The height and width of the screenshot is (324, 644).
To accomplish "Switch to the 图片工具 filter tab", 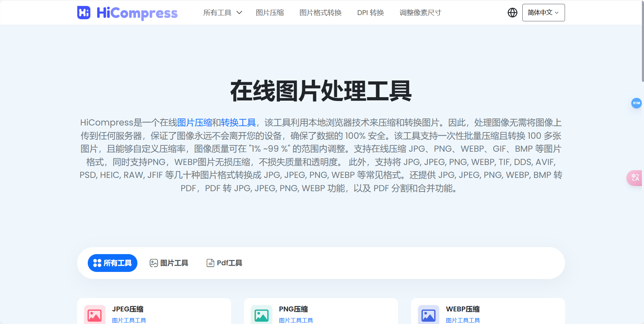I will 169,263.
